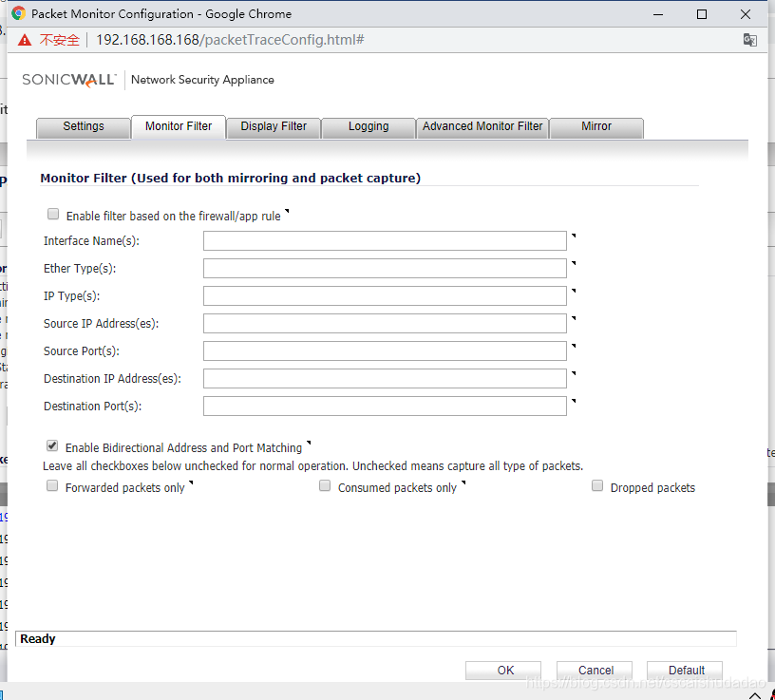775x700 pixels.
Task: Open the Settings tab
Action: point(84,127)
